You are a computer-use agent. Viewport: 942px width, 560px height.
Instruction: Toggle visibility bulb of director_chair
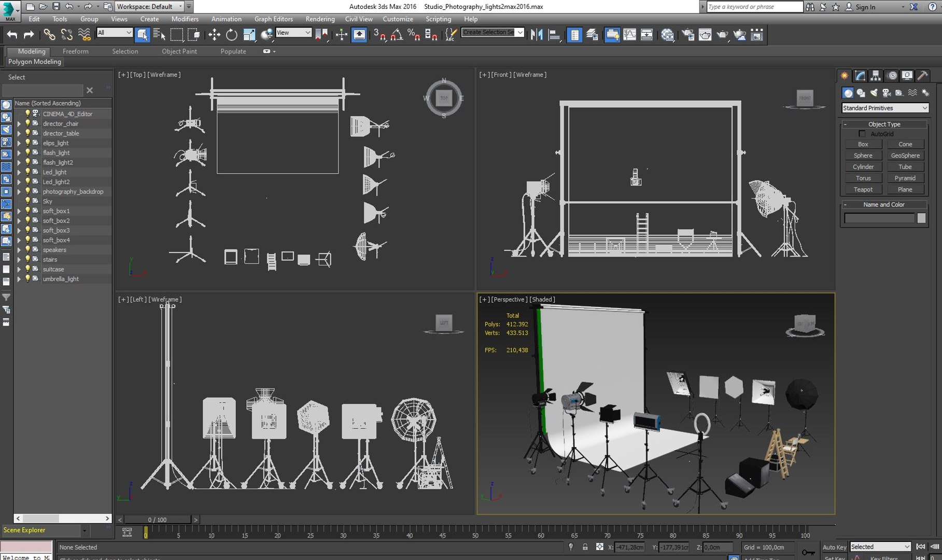point(28,123)
